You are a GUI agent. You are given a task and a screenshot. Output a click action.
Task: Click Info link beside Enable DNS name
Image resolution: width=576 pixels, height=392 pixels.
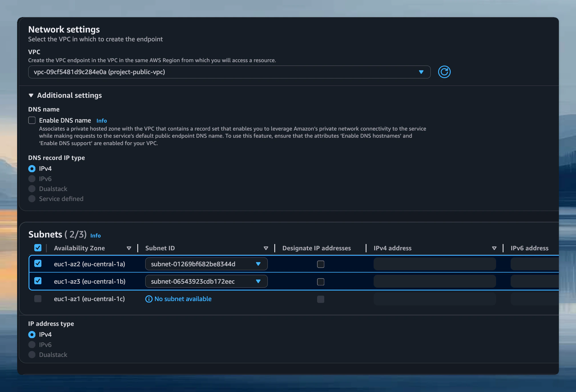102,121
